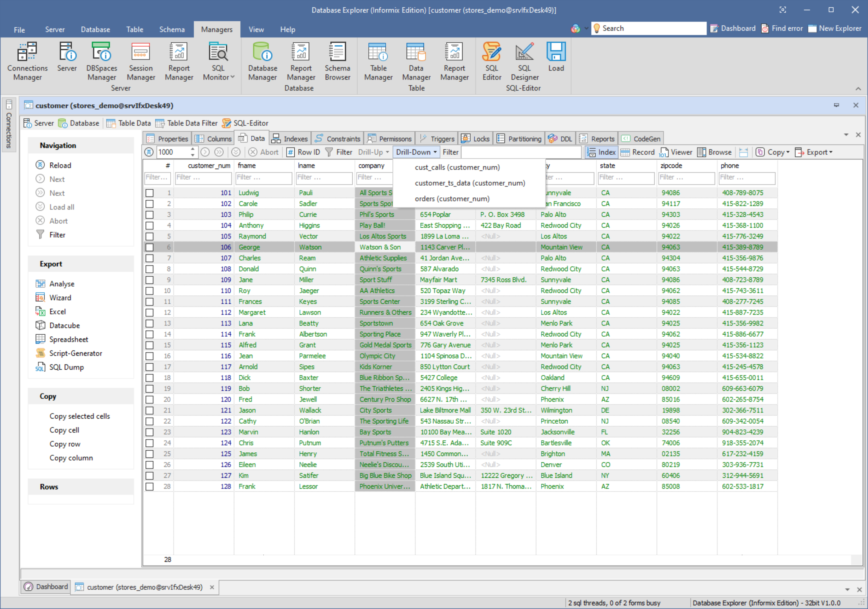Open the View ribbon tab
The image size is (868, 609).
click(256, 29)
